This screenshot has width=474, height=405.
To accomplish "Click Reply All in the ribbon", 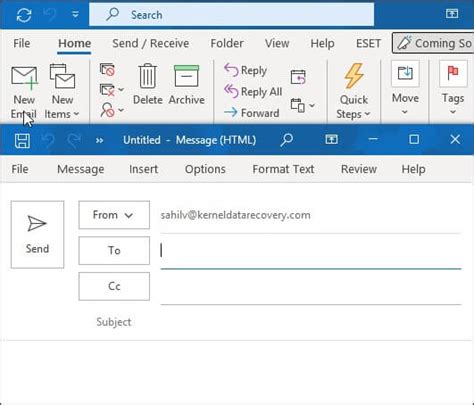I will pos(253,91).
